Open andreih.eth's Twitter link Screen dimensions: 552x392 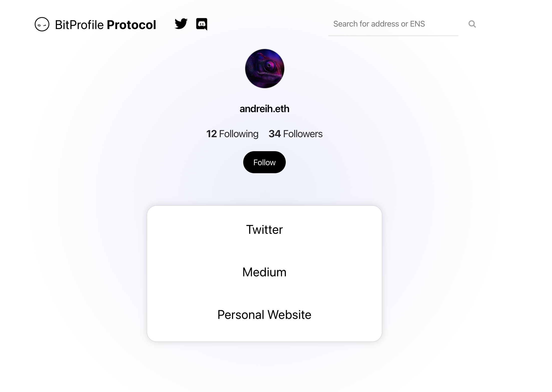click(264, 229)
